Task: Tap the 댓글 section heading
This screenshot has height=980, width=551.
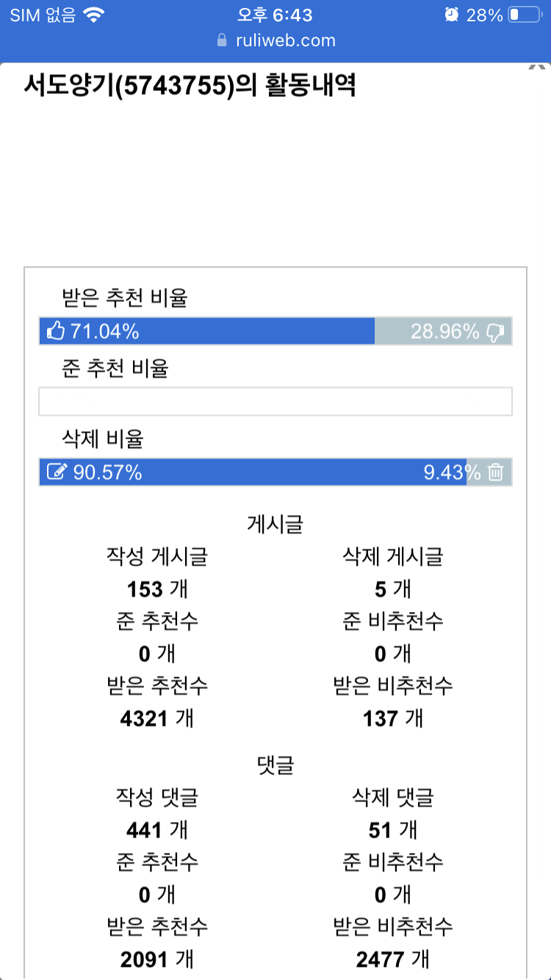Action: tap(275, 765)
